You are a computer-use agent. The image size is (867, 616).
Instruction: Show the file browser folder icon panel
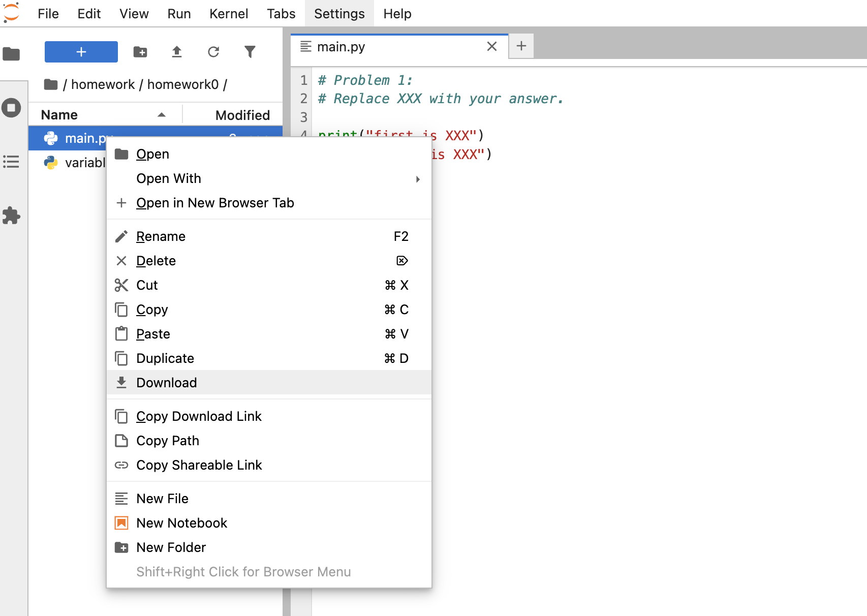(11, 54)
